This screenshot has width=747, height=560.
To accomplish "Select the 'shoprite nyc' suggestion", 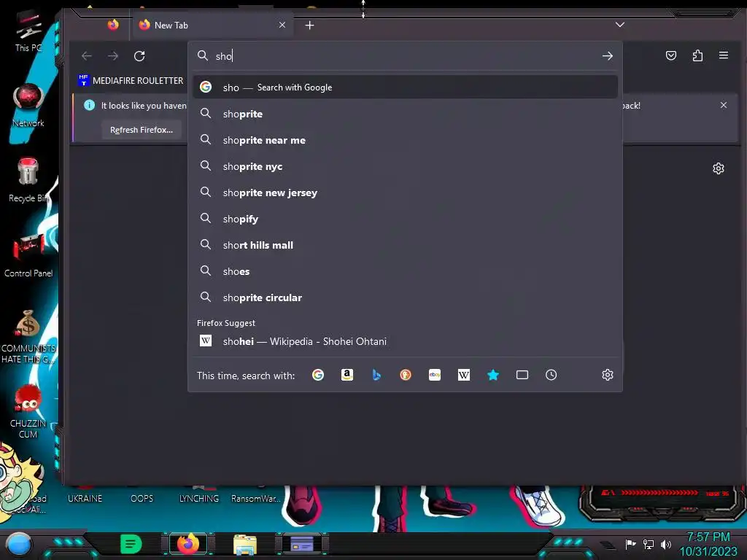I will point(406,166).
